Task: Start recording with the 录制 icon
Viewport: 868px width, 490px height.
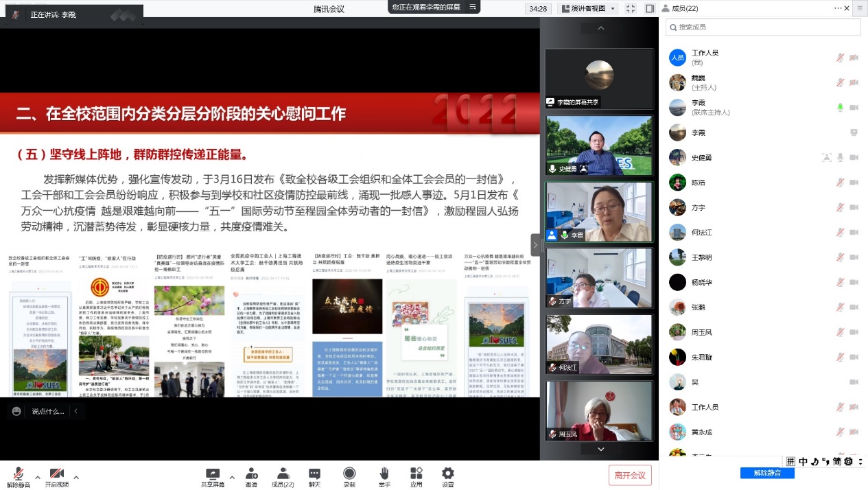Action: pos(349,474)
